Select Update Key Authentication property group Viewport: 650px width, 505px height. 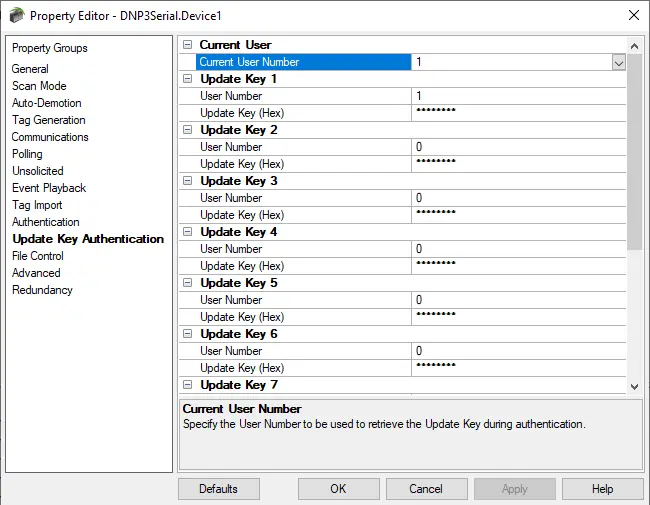tap(88, 239)
